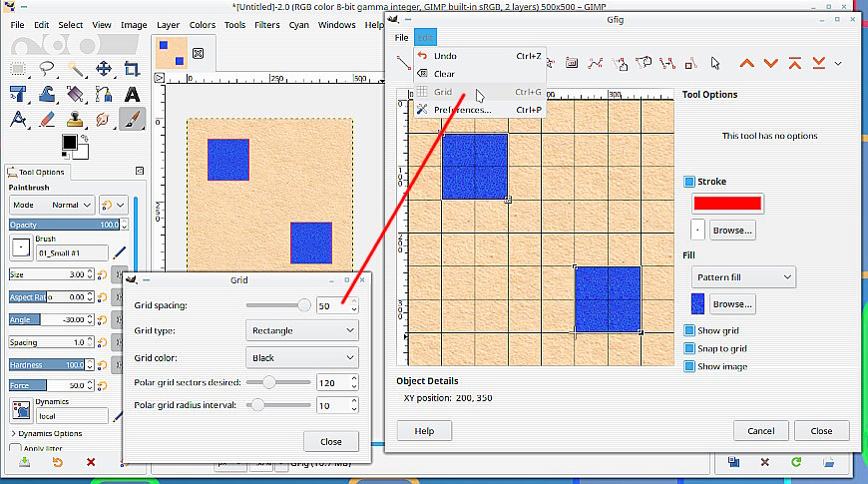
Task: Select the Crop tool
Action: click(x=132, y=69)
